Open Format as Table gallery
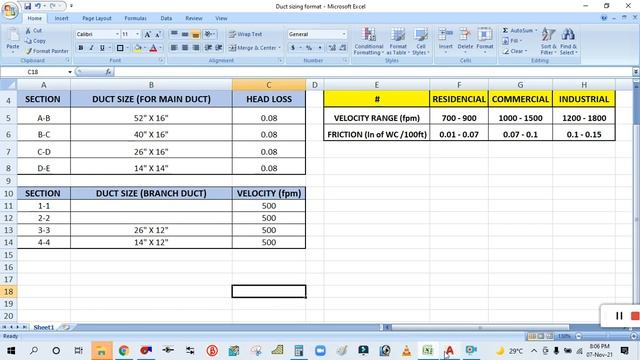This screenshot has height=360, width=640. [x=398, y=41]
